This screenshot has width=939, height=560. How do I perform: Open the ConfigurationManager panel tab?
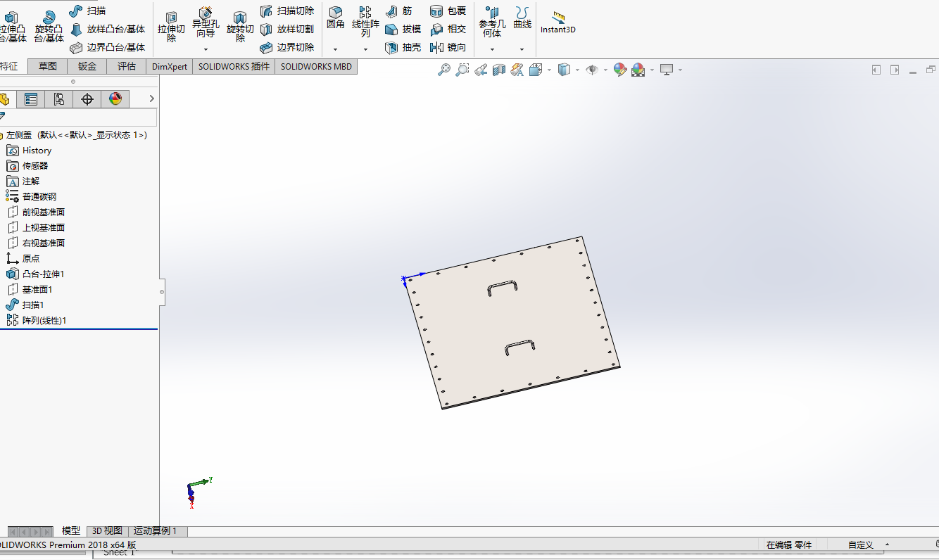(x=59, y=99)
